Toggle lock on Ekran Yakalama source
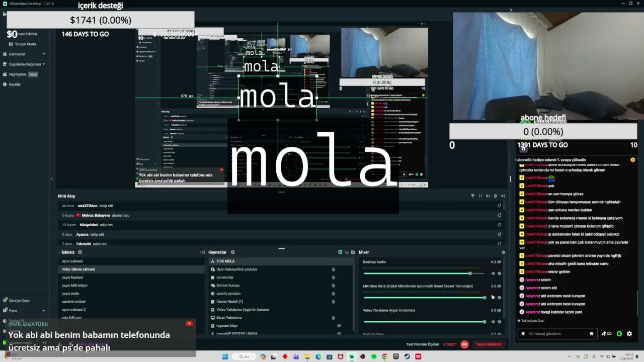Screen dimensions: 644x362 (333, 318)
